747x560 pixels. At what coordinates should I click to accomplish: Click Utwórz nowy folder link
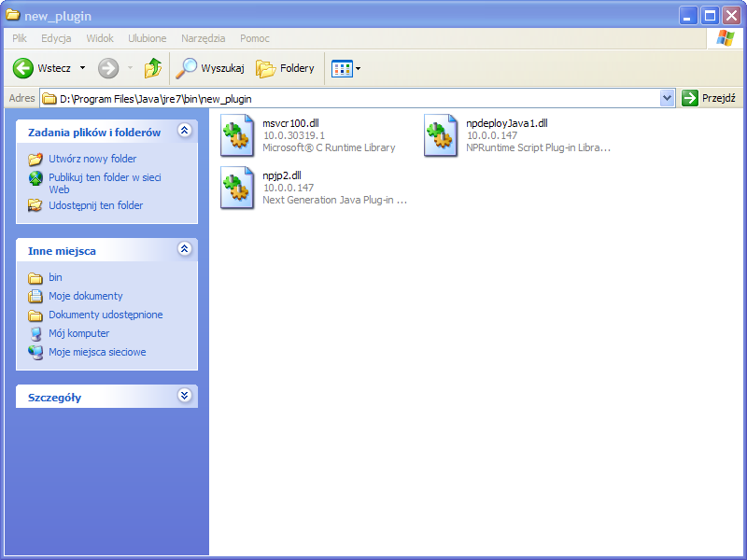(92, 159)
